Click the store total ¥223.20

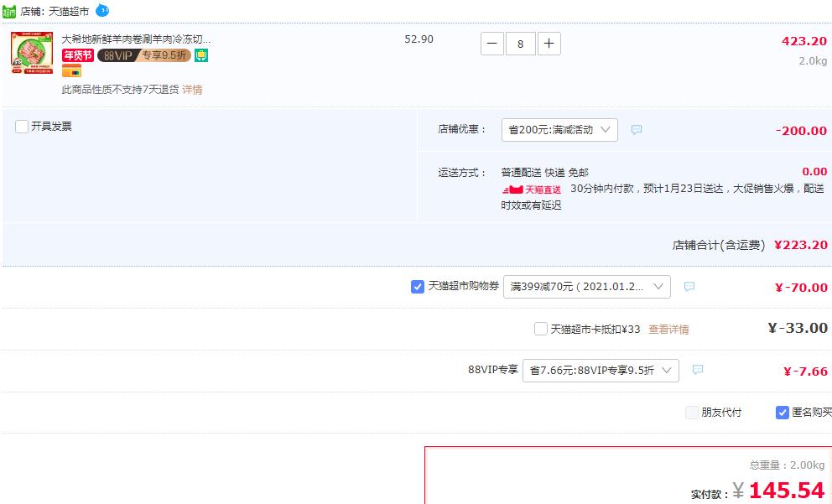pyautogui.click(x=801, y=245)
